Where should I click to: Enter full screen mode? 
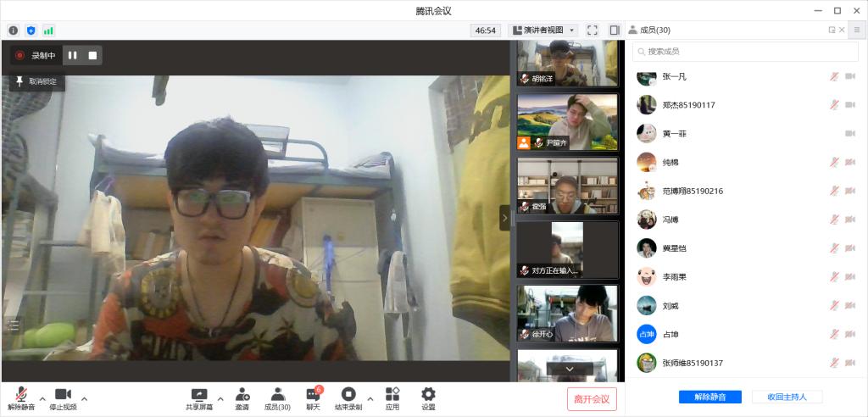[593, 31]
